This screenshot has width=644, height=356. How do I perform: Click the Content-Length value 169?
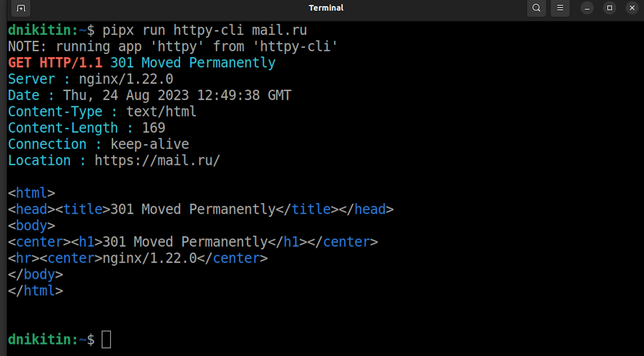(x=153, y=128)
